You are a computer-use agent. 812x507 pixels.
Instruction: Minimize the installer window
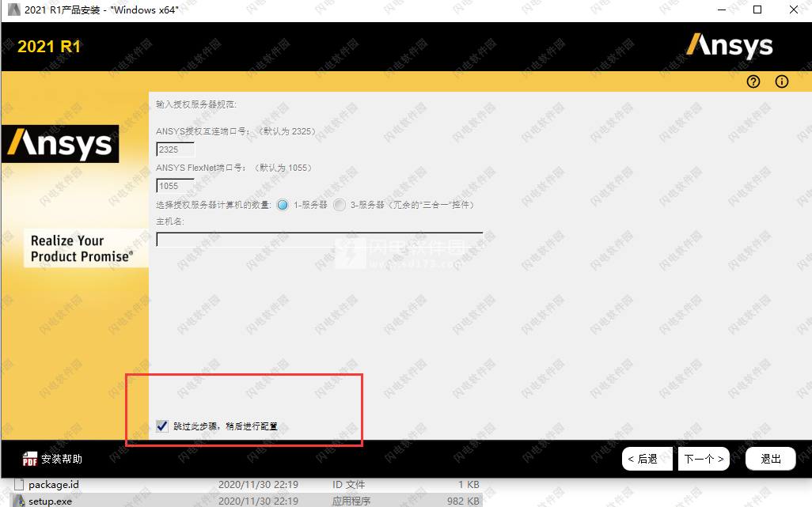point(721,9)
